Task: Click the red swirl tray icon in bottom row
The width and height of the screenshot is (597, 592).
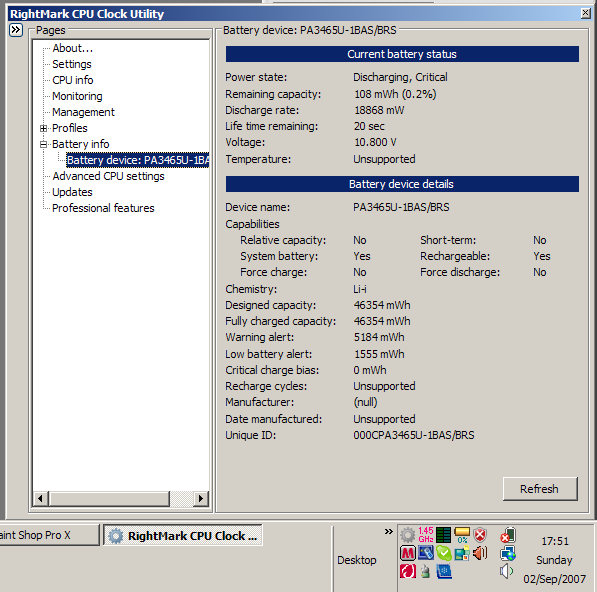Action: pyautogui.click(x=407, y=571)
